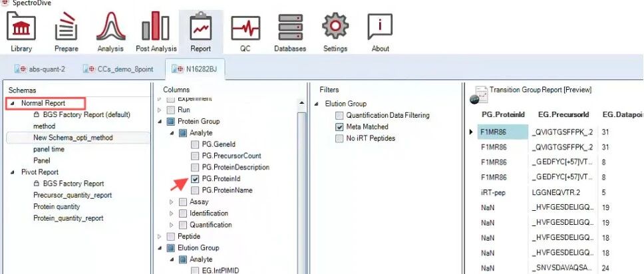
Task: Toggle the PG.GeneId checkbox
Action: (x=195, y=144)
